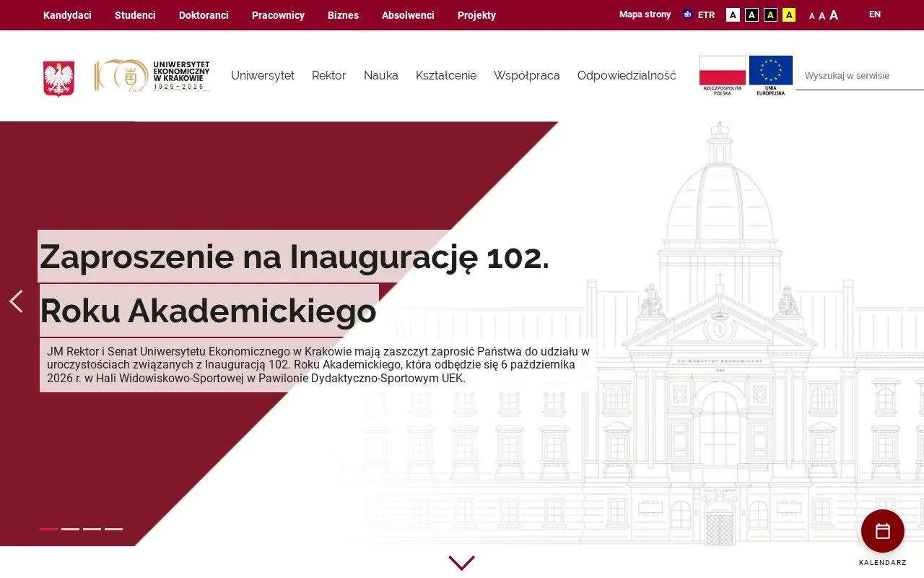Select the first slide indicator
Image resolution: width=924 pixels, height=578 pixels.
click(x=48, y=529)
